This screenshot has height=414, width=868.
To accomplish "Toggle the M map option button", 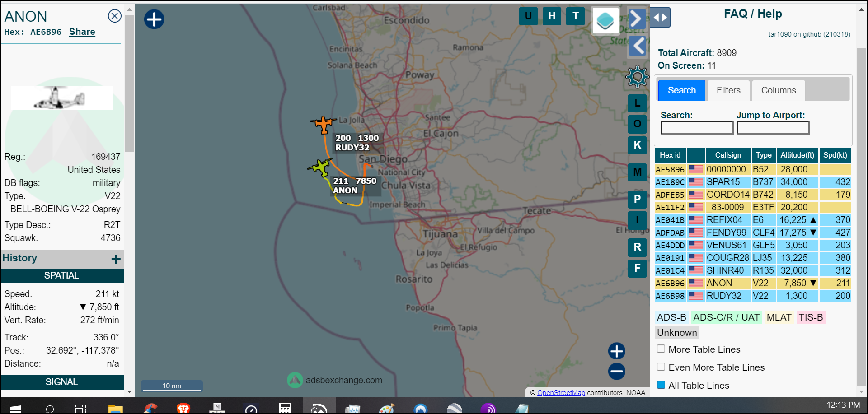I will tap(637, 172).
